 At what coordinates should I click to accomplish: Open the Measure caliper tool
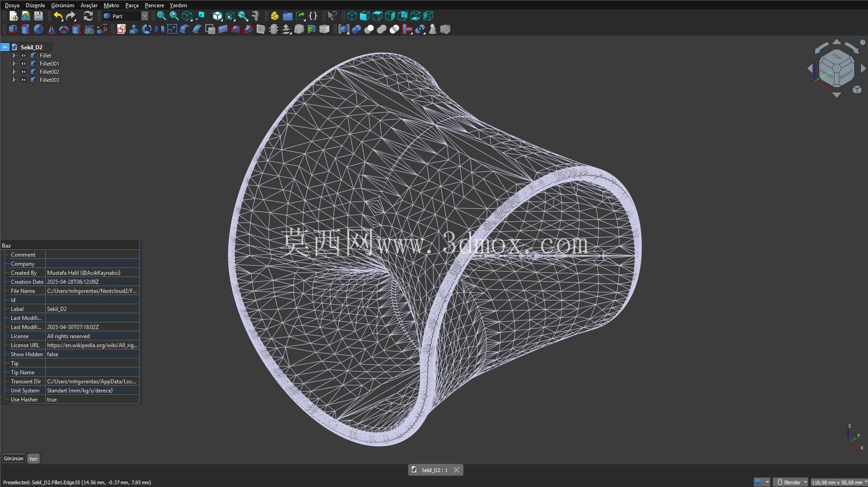coord(256,16)
